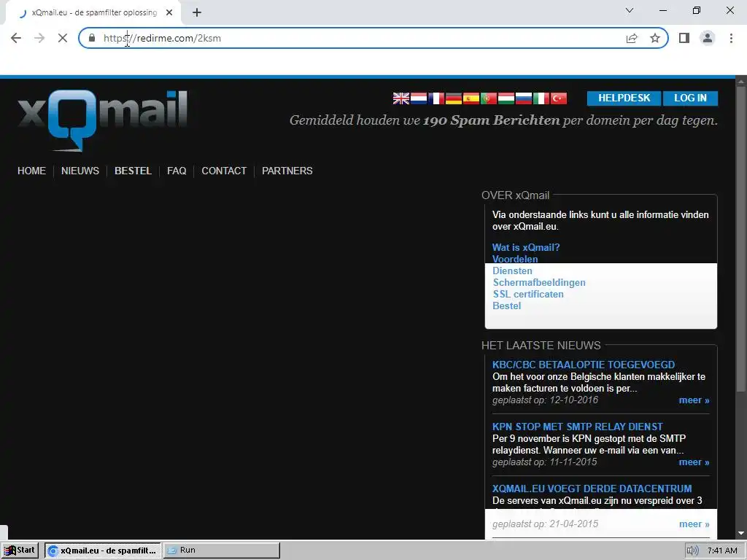
Task: Open XQMAIL.EU VOEGT DERDE DATACENTRUM article
Action: click(592, 488)
